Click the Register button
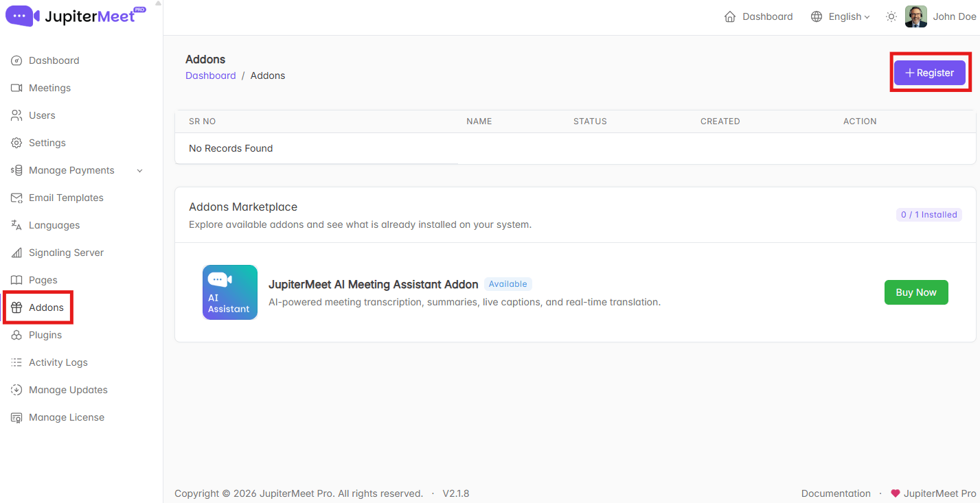 pyautogui.click(x=930, y=73)
